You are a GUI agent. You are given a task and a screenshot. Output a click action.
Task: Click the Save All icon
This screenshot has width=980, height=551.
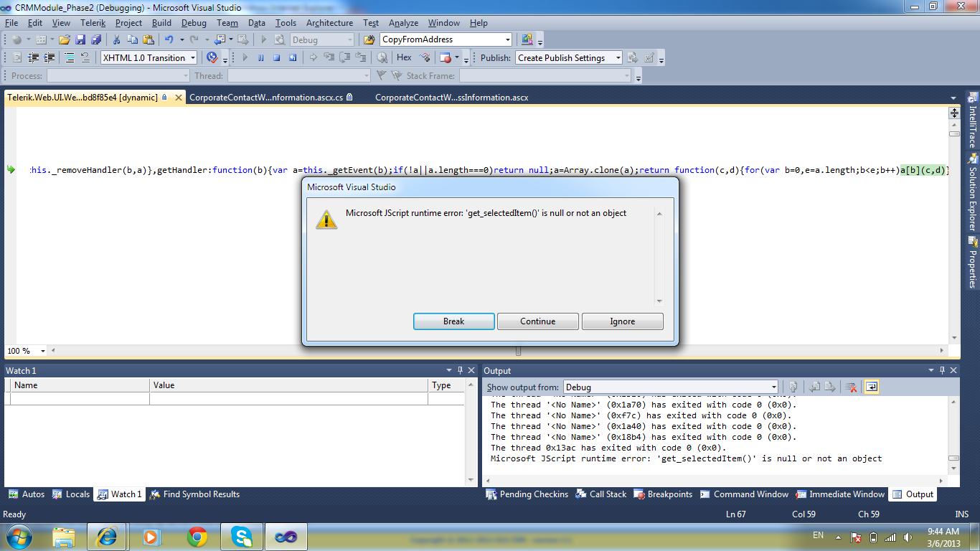95,40
